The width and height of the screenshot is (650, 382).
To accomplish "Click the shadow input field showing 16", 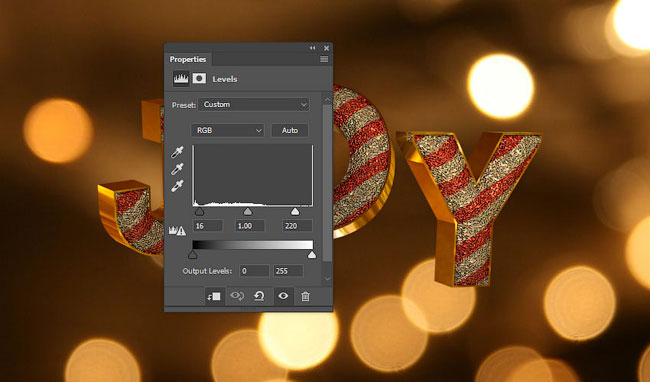I will (208, 226).
